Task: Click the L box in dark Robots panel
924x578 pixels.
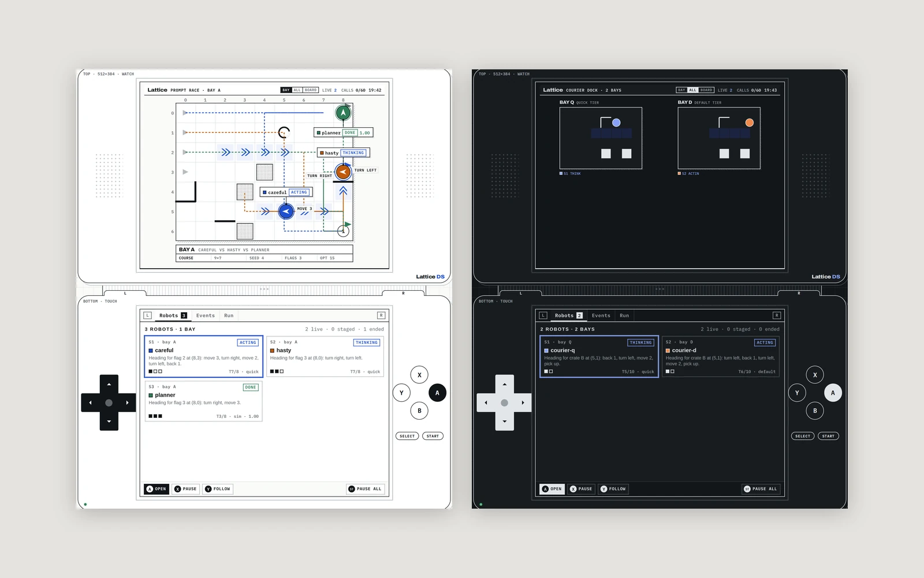Action: pos(543,316)
